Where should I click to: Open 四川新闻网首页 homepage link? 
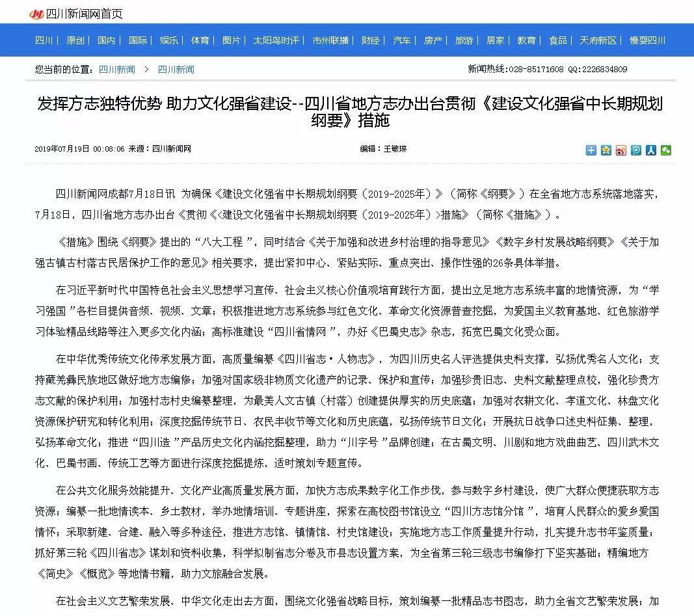pos(85,14)
